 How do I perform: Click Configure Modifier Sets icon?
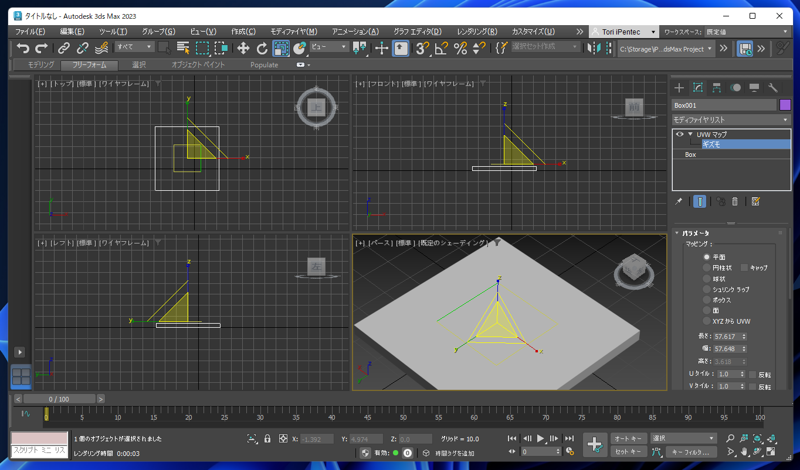[x=756, y=202]
